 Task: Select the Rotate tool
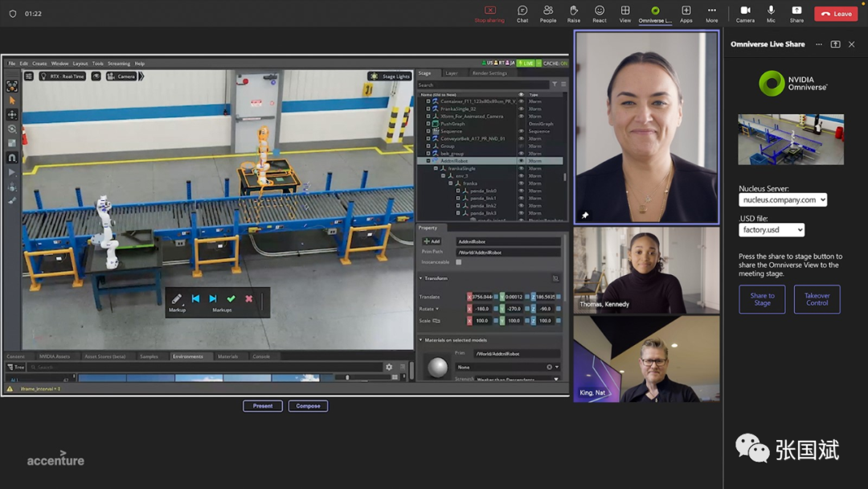[x=11, y=129]
